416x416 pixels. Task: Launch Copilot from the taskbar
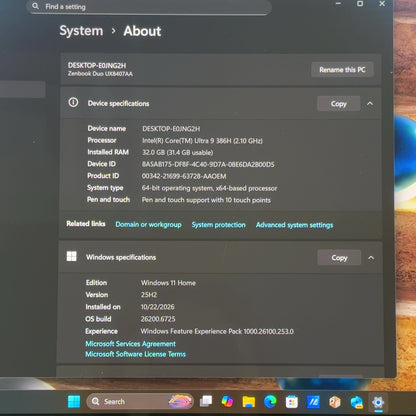point(227,401)
